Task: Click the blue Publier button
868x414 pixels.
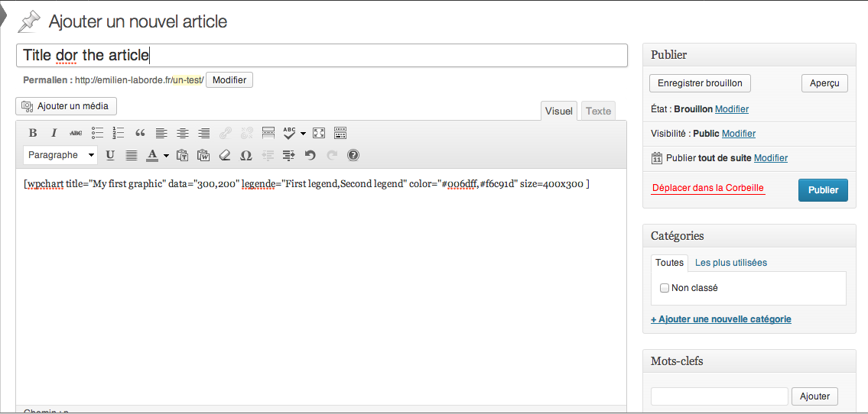Action: click(x=823, y=190)
